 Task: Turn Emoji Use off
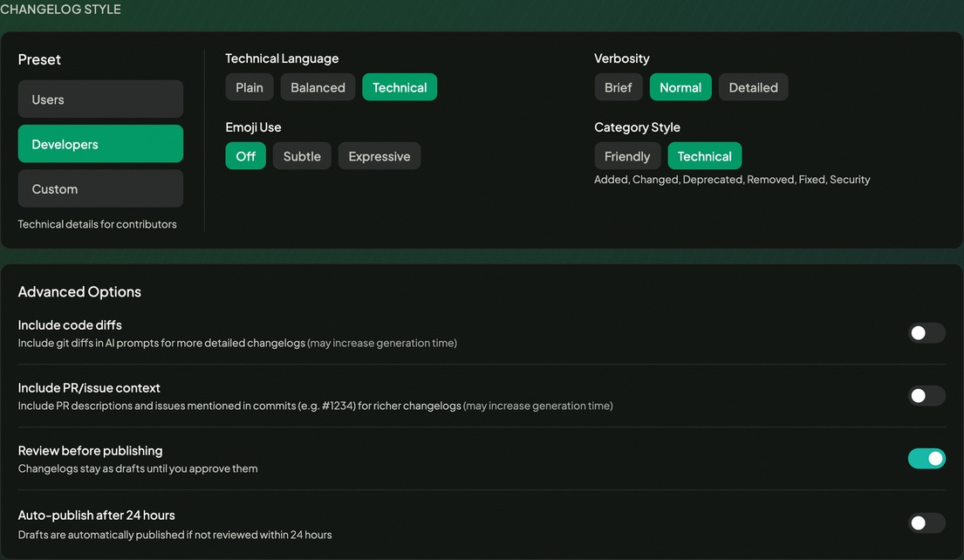(245, 155)
